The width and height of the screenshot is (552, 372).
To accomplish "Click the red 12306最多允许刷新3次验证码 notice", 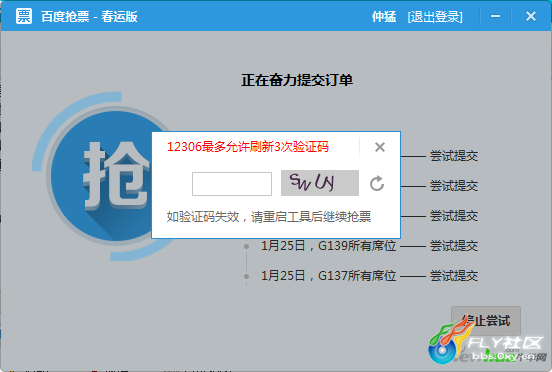I will 248,147.
